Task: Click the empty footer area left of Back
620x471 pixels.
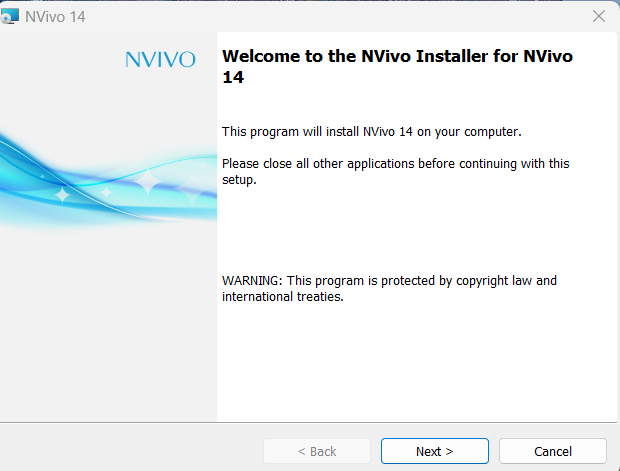Action: point(130,451)
